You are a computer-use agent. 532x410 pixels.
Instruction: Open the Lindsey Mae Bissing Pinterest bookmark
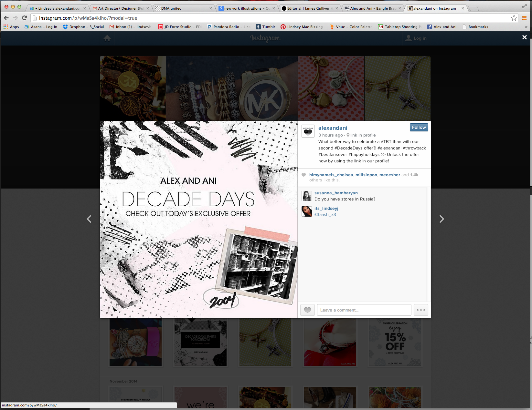302,27
